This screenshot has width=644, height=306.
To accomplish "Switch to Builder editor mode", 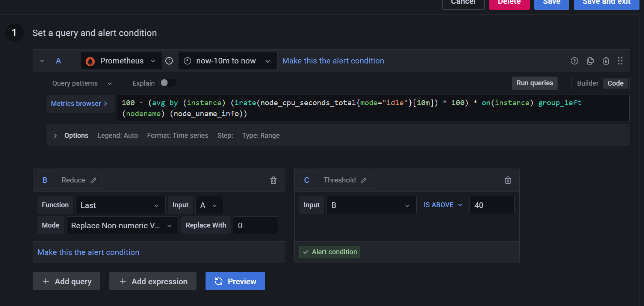I will [x=587, y=83].
